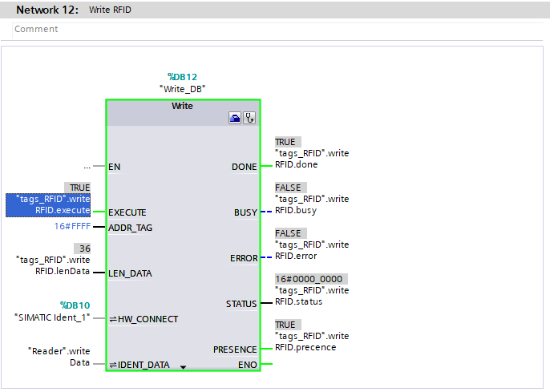
Task: Select the writeRFID.status output operand
Action: click(311, 296)
